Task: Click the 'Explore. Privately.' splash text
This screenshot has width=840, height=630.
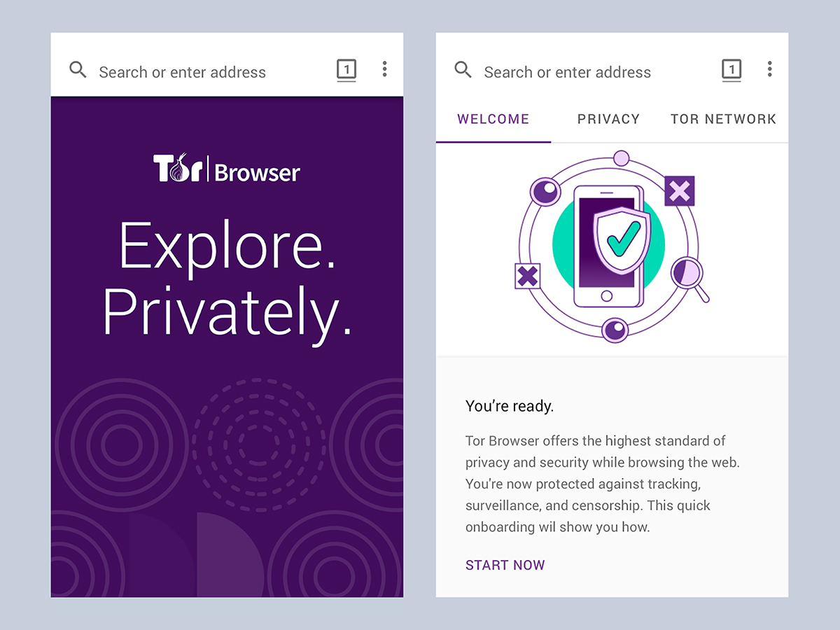Action: [227, 280]
